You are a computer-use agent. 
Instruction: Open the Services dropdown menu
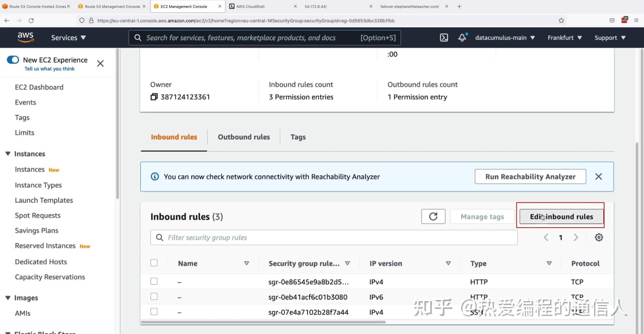(x=68, y=38)
